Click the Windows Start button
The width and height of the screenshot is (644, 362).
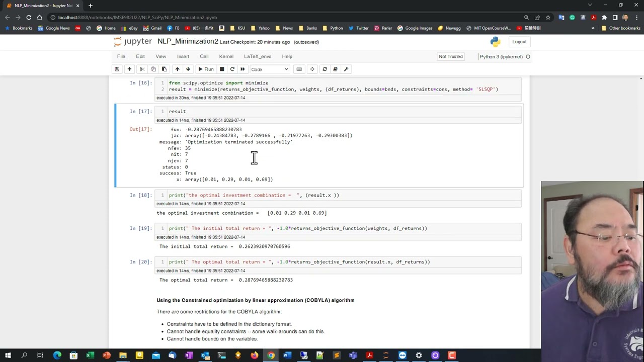click(8, 355)
